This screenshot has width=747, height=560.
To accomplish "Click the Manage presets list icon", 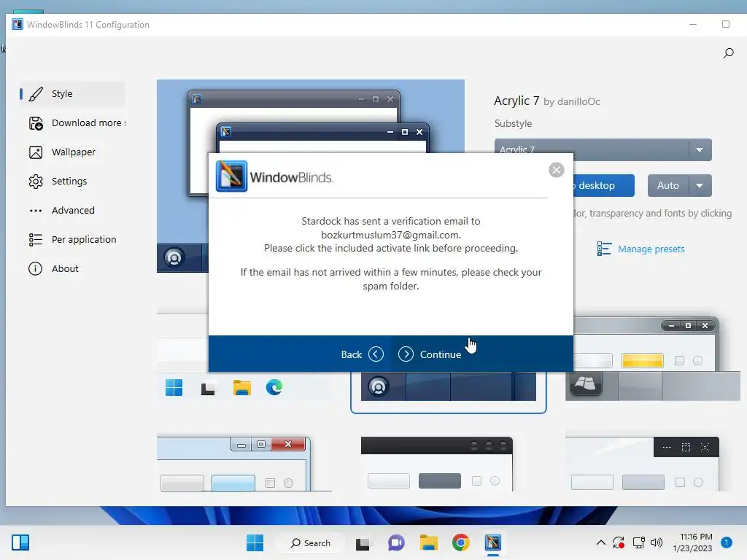I will [604, 249].
